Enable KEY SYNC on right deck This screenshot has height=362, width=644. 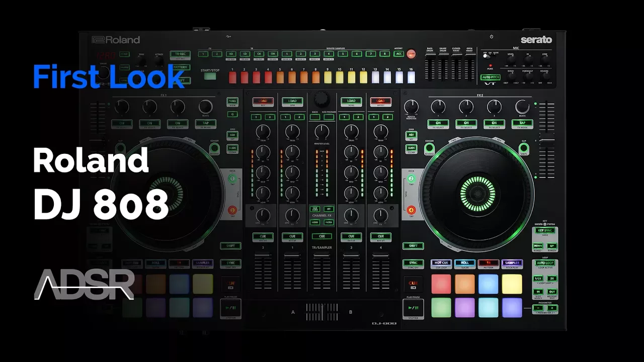click(545, 231)
